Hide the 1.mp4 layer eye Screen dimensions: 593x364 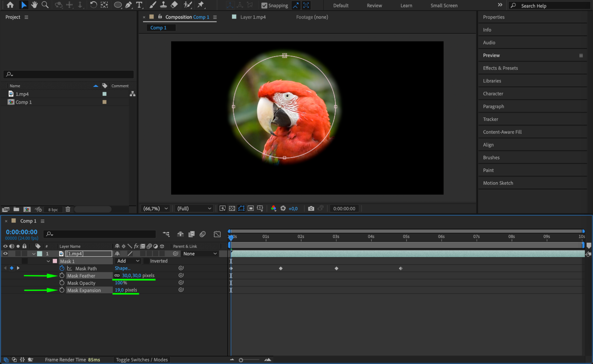(x=5, y=254)
